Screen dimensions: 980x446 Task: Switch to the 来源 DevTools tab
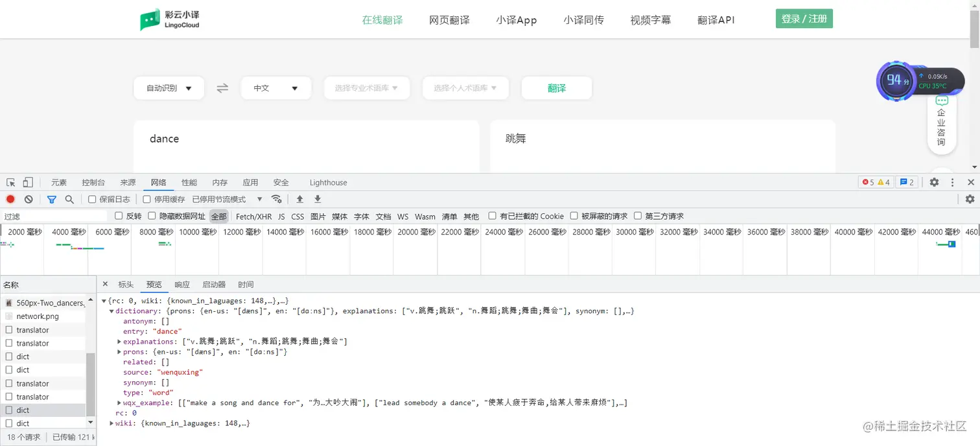pos(128,183)
